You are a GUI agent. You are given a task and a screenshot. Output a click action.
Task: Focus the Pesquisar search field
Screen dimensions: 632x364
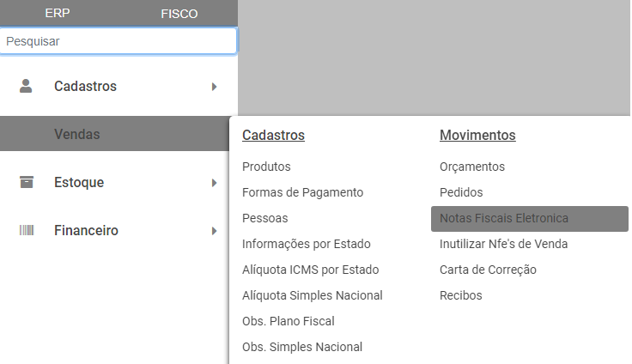[x=118, y=40]
